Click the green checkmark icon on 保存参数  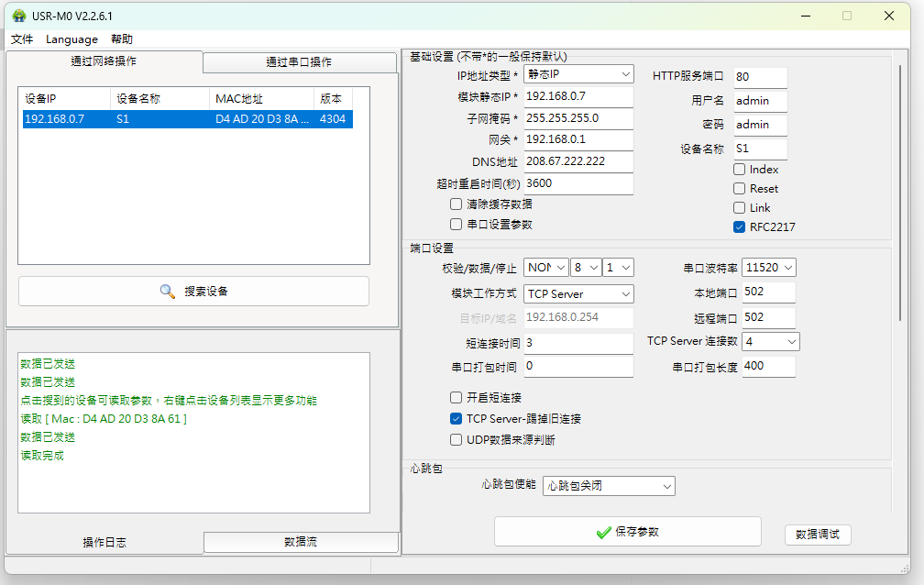click(x=603, y=533)
